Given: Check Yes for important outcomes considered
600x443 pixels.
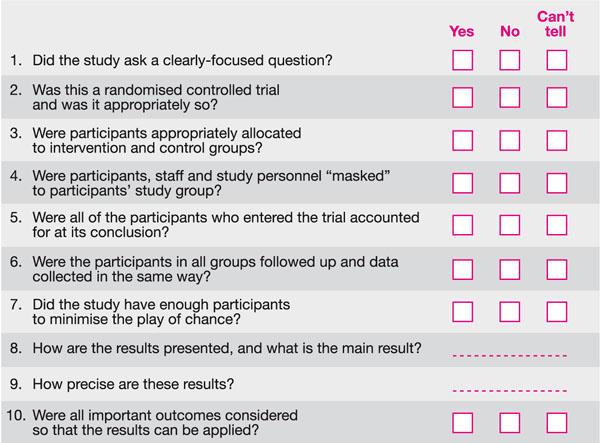Looking at the screenshot, I should pyautogui.click(x=462, y=422).
